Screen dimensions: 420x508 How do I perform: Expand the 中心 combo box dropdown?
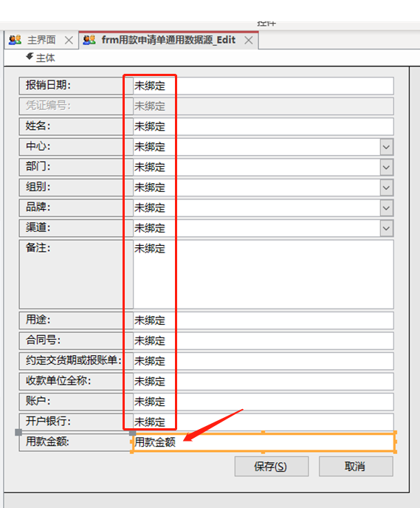(x=386, y=147)
